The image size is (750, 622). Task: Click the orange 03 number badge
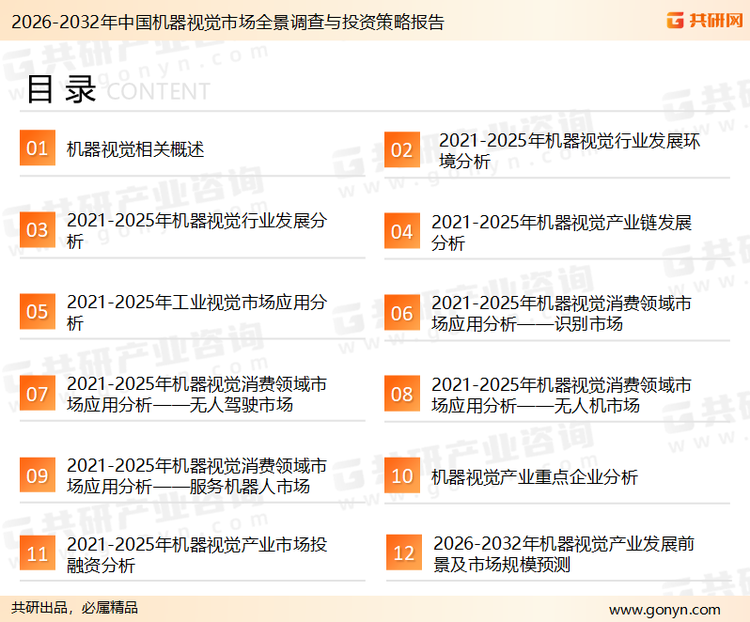click(x=37, y=230)
